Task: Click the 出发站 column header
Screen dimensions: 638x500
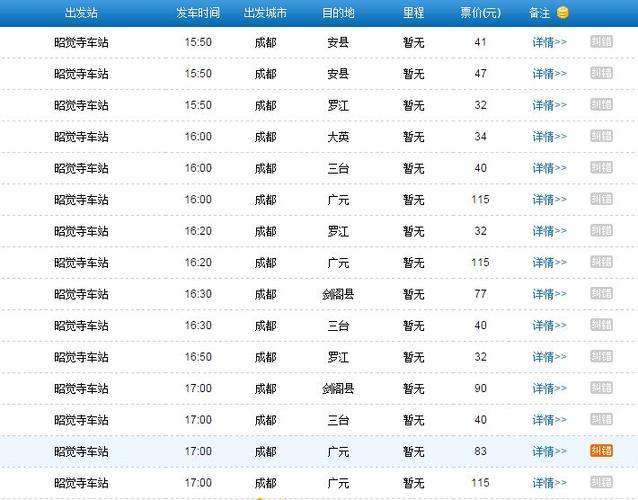Action: coord(81,13)
